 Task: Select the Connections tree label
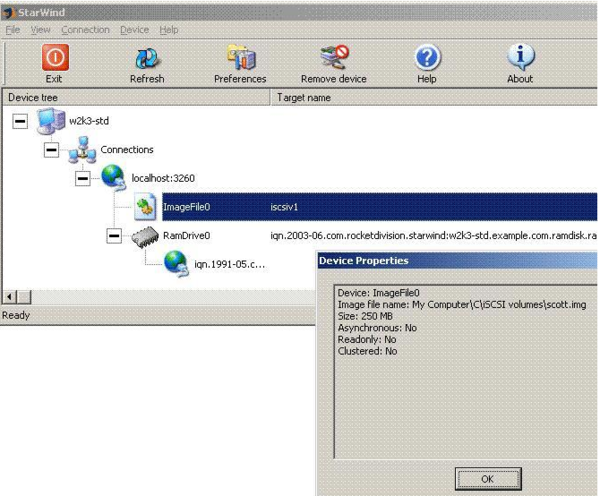[x=127, y=150]
